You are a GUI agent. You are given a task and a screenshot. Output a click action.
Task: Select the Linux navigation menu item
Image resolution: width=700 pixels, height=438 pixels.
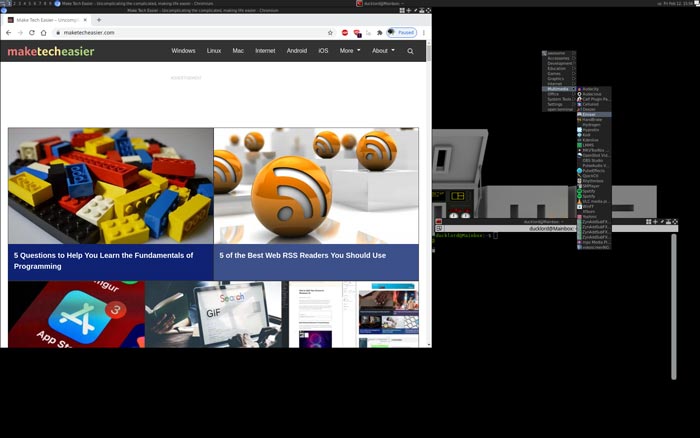point(214,51)
